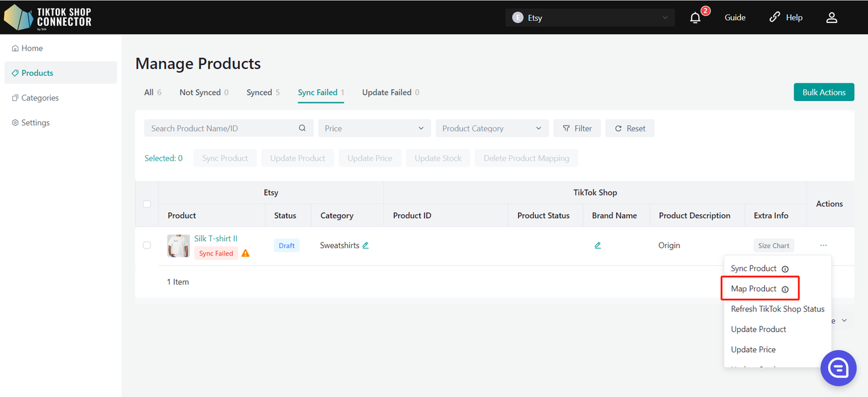
Task: Open the user account profile icon
Action: tap(831, 18)
